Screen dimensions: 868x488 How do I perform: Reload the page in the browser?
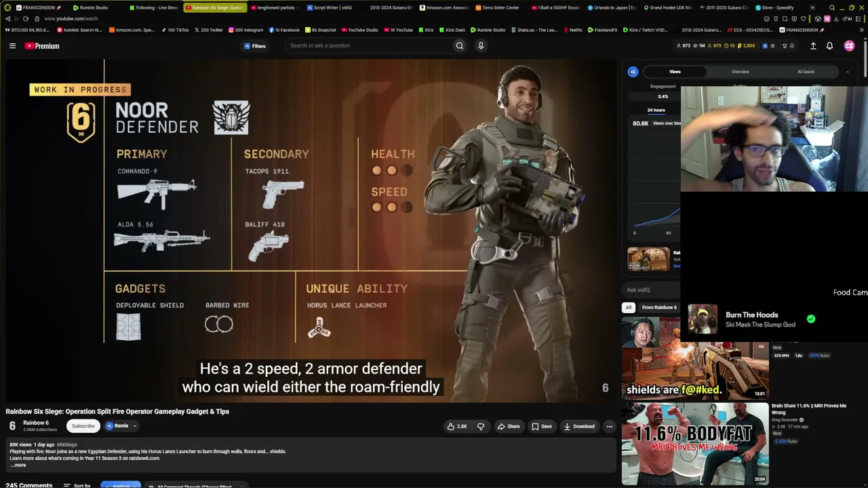coord(26,19)
